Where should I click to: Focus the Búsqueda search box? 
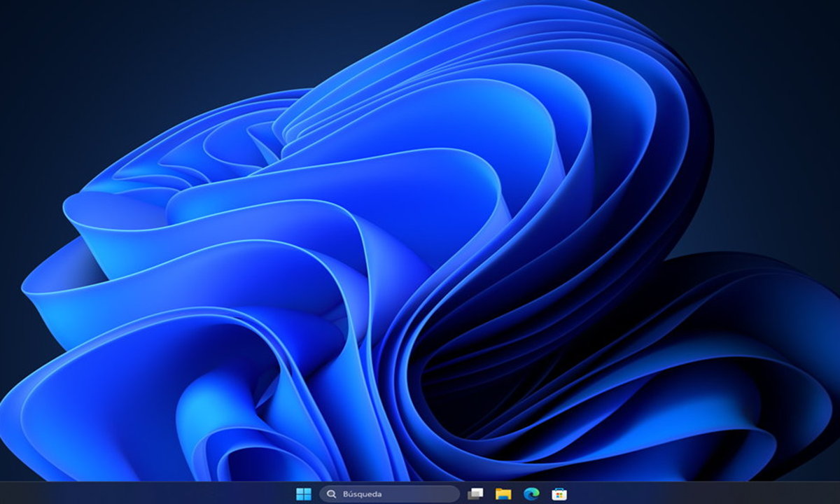tap(389, 494)
